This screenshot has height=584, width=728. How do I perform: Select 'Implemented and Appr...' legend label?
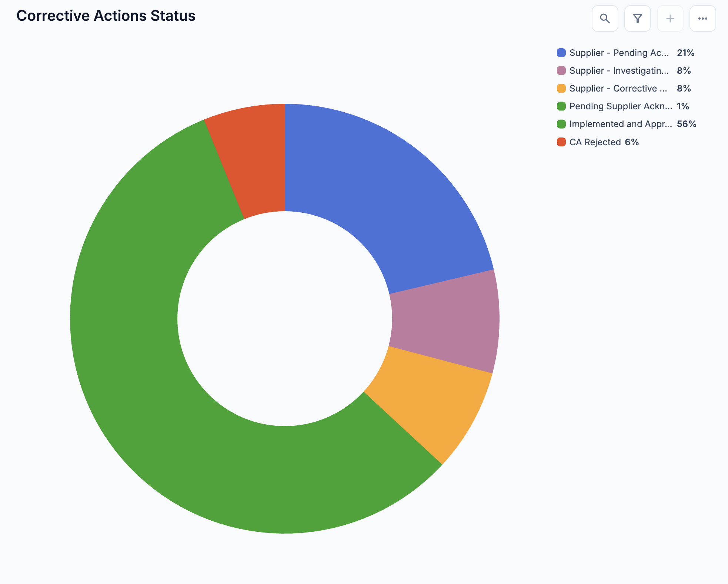pos(621,124)
